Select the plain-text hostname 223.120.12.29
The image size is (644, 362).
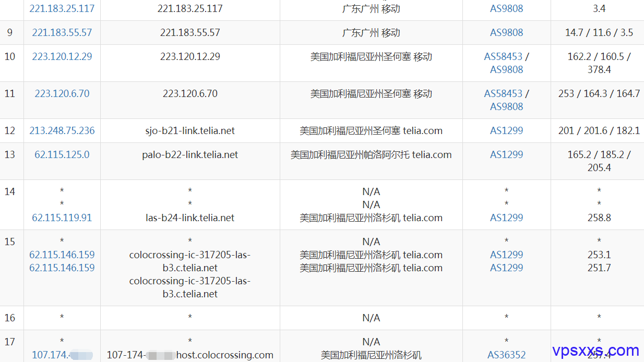pos(190,56)
